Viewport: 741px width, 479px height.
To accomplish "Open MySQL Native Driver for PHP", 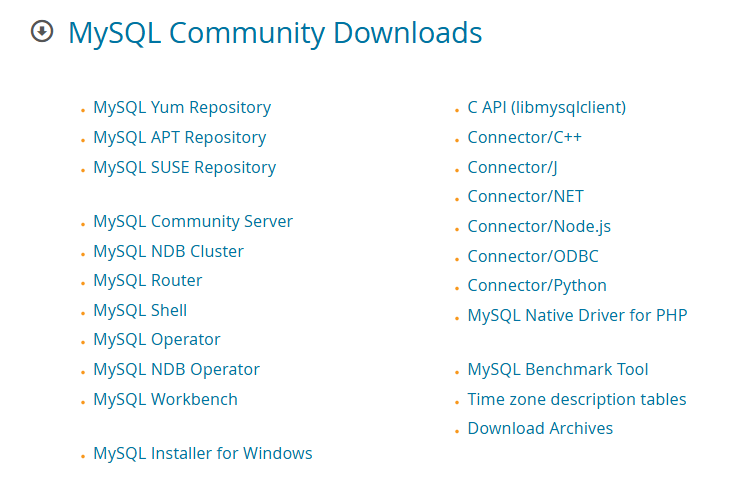I will point(577,316).
